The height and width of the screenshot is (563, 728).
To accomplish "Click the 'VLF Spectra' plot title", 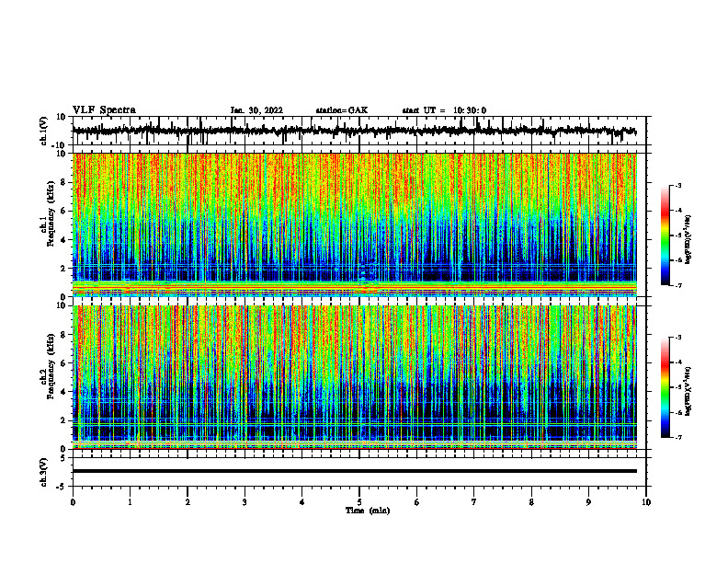I will tap(104, 110).
